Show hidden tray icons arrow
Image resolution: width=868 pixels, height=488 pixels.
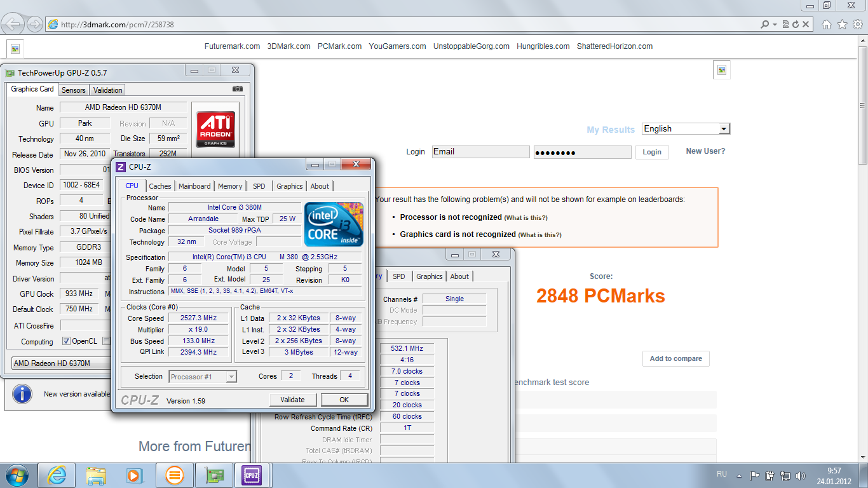point(738,475)
